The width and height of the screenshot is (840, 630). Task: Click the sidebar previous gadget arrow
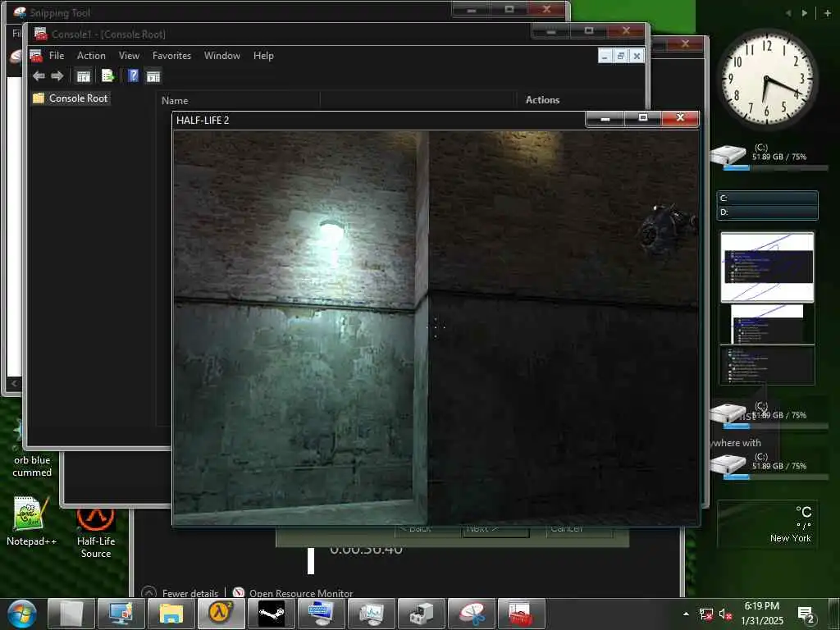[x=788, y=13]
